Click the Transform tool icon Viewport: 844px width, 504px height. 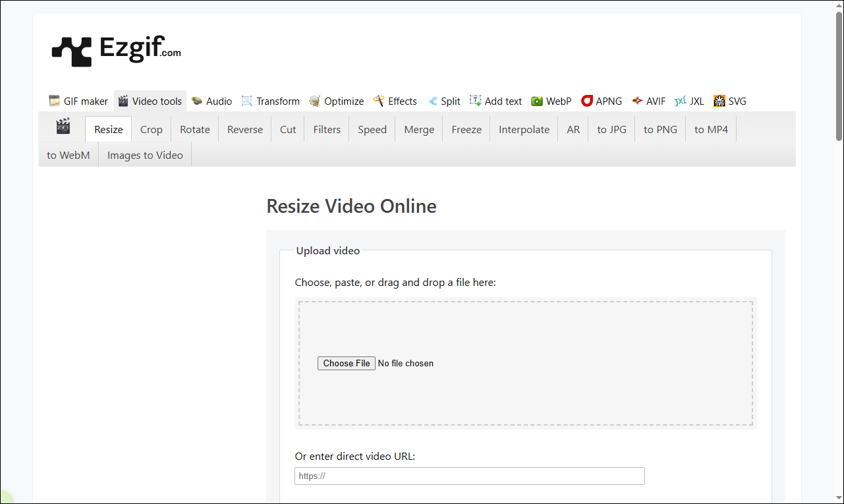tap(247, 100)
